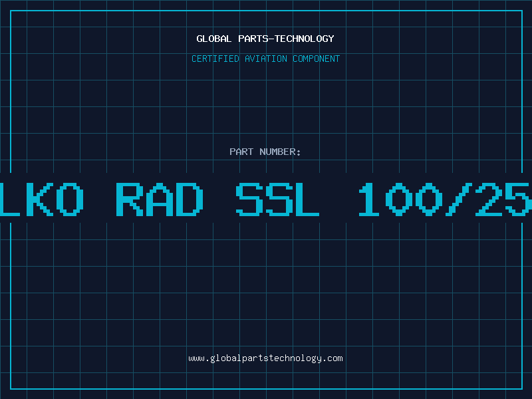
Task: Select the CERTIFIED AVIATION COMPONENT subtitle
Action: pyautogui.click(x=265, y=59)
